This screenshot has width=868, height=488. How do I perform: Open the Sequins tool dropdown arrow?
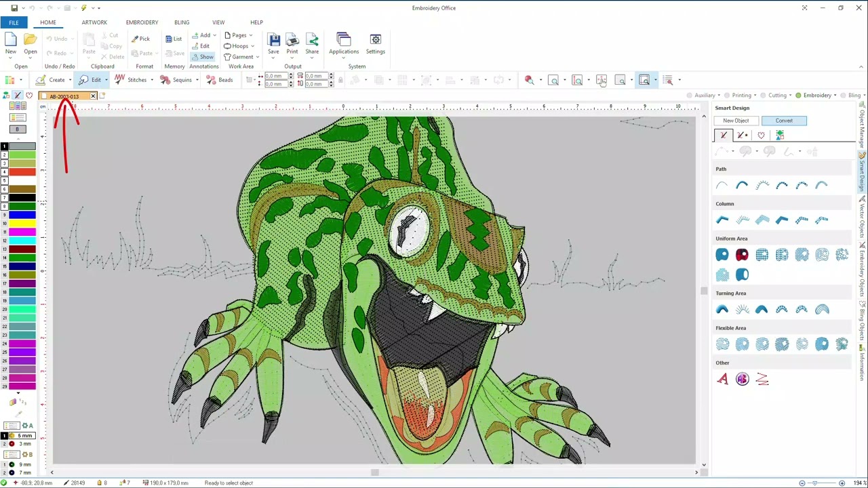[x=197, y=80]
